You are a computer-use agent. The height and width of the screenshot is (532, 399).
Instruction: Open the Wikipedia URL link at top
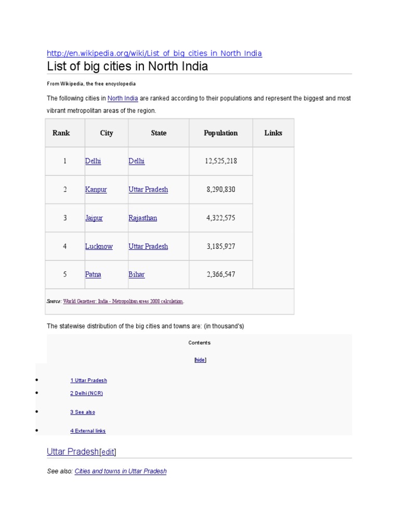click(154, 54)
